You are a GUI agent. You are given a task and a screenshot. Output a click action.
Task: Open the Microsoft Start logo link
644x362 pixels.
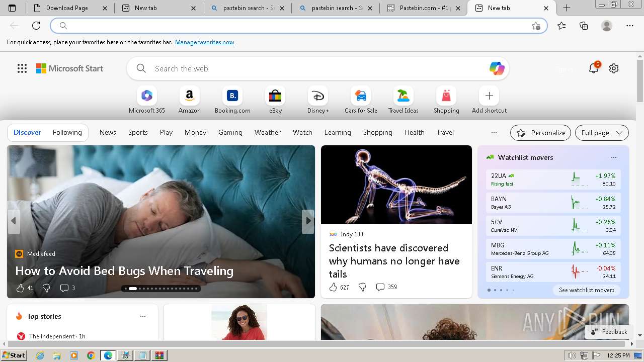(69, 68)
